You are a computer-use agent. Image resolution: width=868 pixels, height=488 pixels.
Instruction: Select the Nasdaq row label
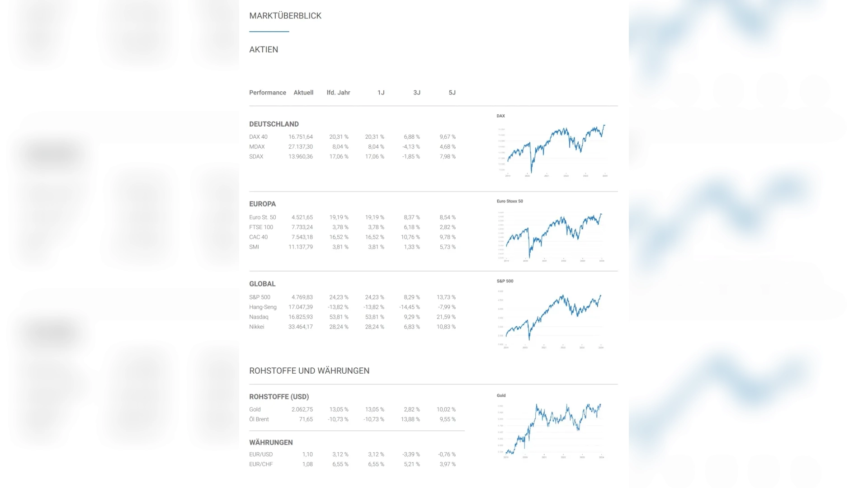click(259, 317)
